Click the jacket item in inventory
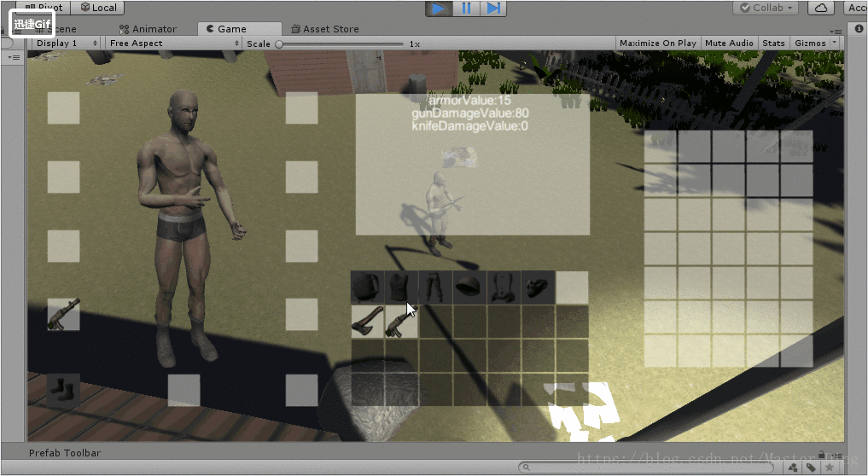The height and width of the screenshot is (476, 868). tap(504, 287)
